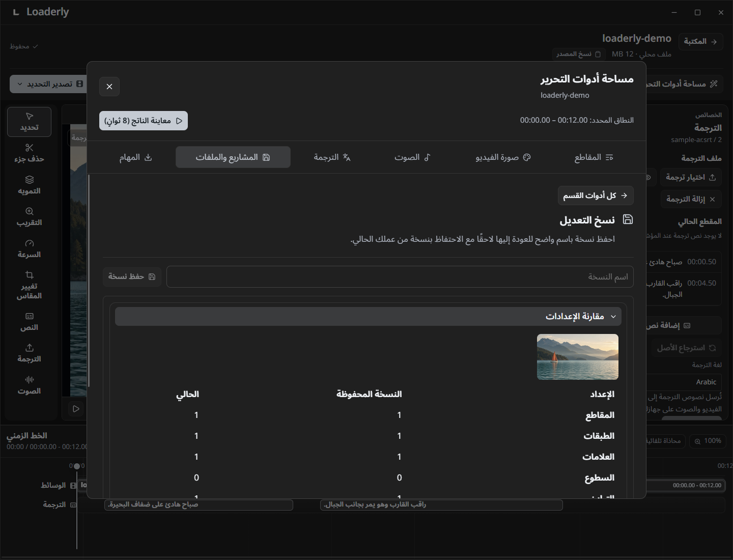The image size is (733, 560).
Task: Focus the اسم النسخة version name field
Action: [400, 276]
